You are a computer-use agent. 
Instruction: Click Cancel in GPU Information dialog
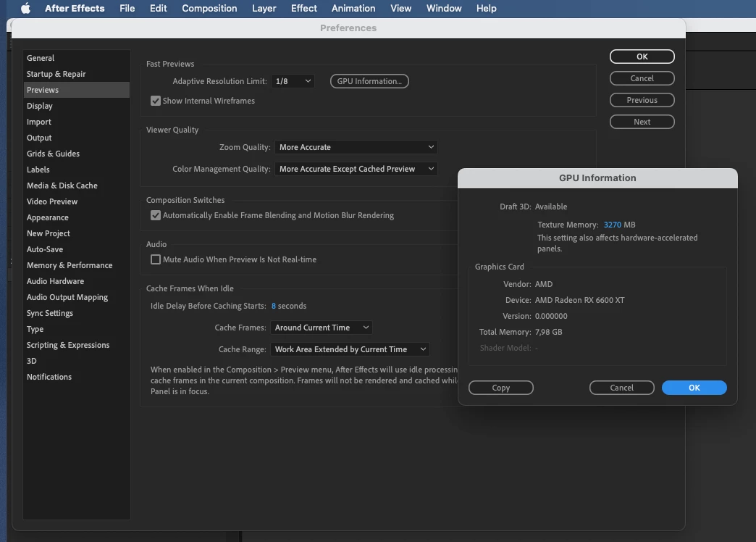click(x=621, y=388)
